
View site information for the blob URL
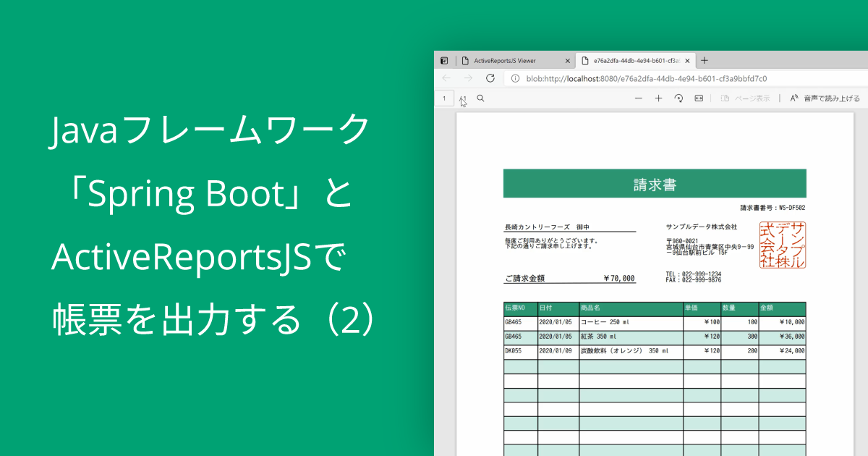pos(515,78)
